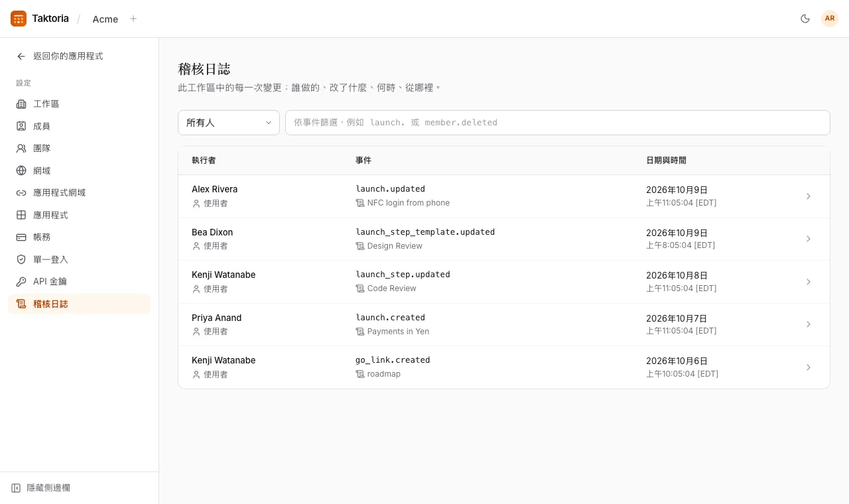Toggle dark mode with the moon icon
The width and height of the screenshot is (849, 504).
pyautogui.click(x=805, y=19)
